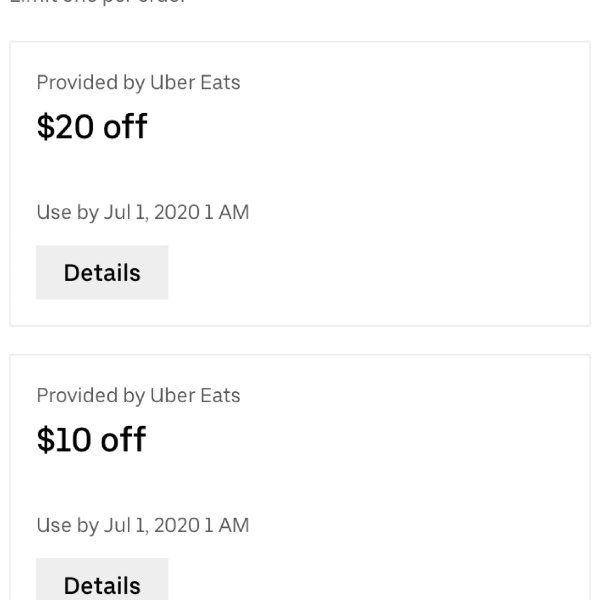Click the 'Use by' date under $20 off

[x=143, y=212]
